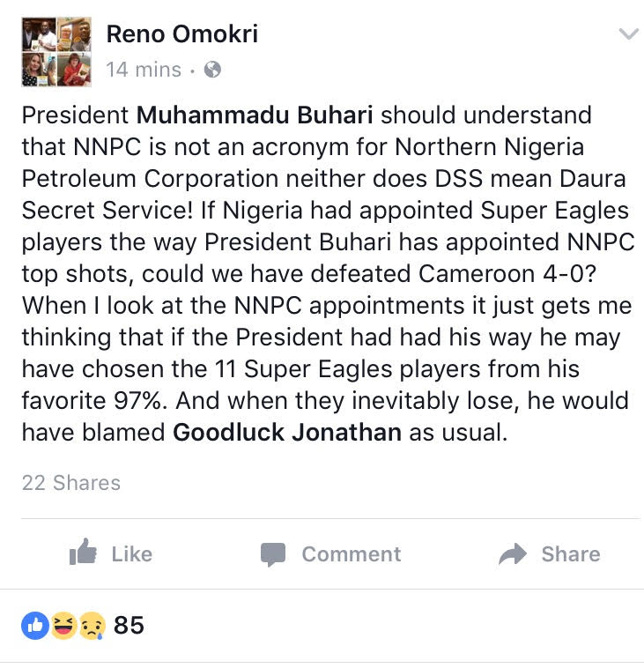Click the Comment button label
644x668 pixels.
(x=352, y=554)
